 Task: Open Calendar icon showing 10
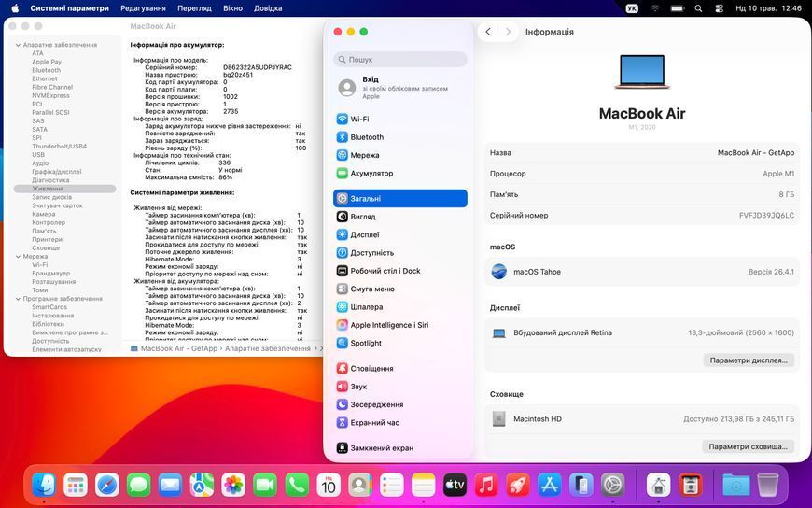[x=329, y=486]
